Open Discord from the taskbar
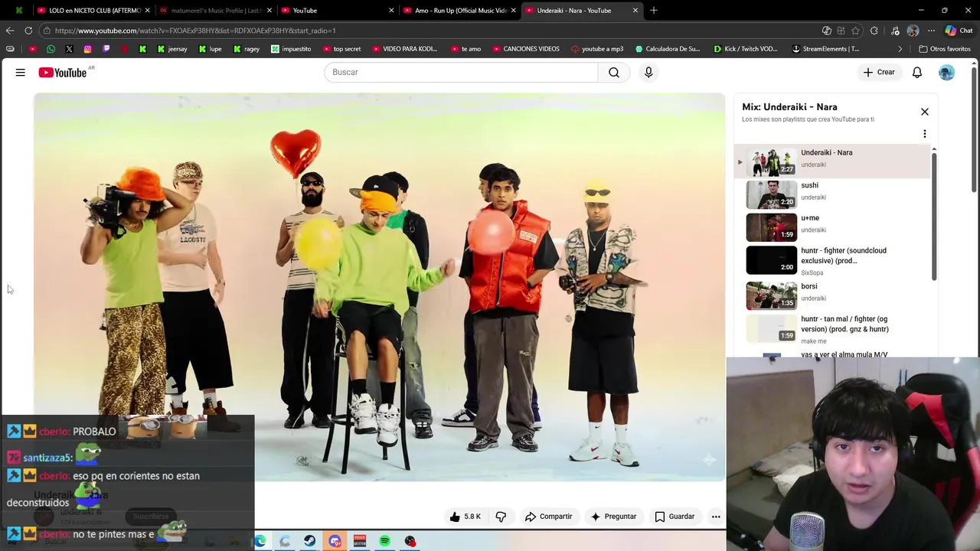980x551 pixels. coord(335,542)
